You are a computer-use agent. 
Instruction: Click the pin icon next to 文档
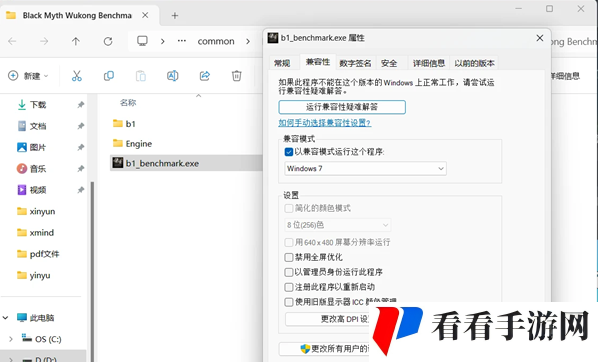pyautogui.click(x=81, y=126)
